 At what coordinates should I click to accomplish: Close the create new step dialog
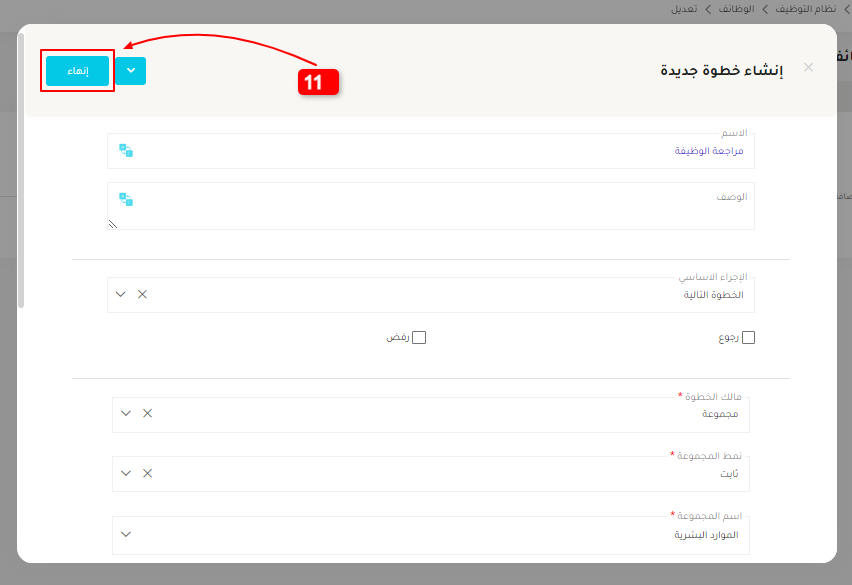point(808,68)
